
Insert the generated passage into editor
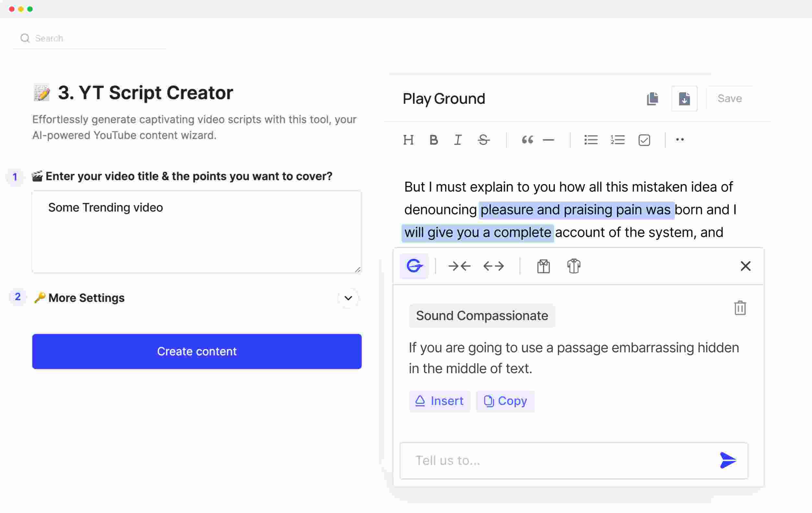click(x=439, y=401)
